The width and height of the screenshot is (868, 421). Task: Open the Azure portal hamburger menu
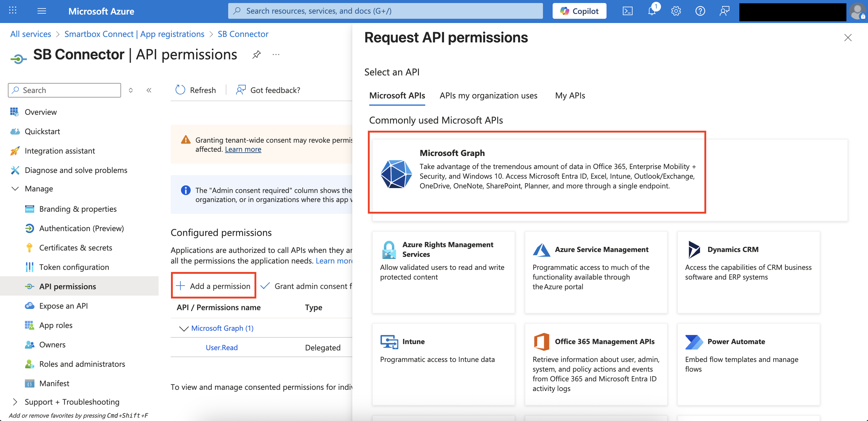pyautogui.click(x=42, y=11)
